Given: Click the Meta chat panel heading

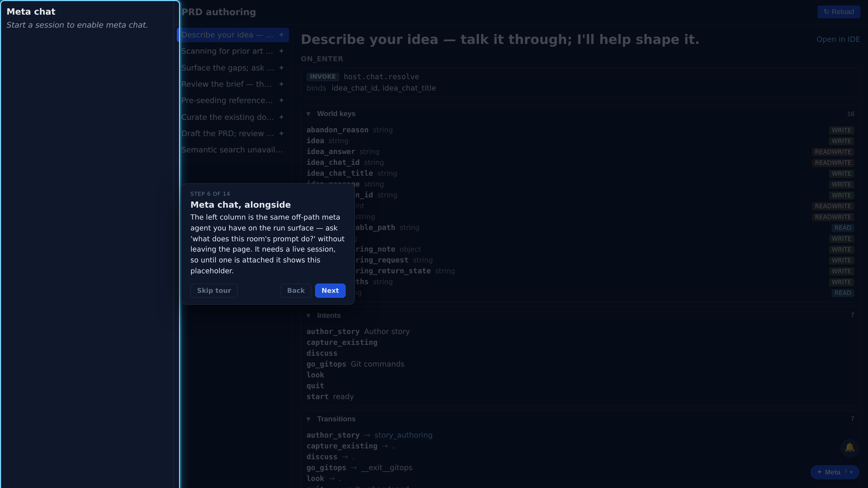Looking at the screenshot, I should tap(31, 12).
